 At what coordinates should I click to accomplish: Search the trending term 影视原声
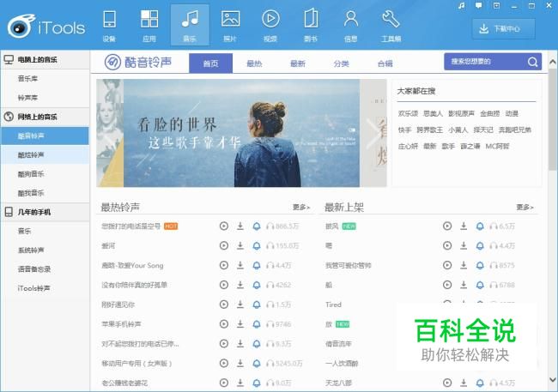tap(461, 113)
